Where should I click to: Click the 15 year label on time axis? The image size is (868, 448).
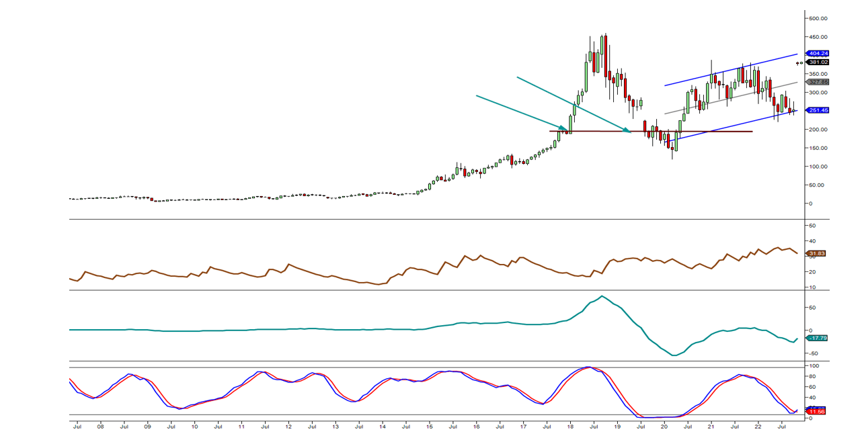pyautogui.click(x=429, y=426)
